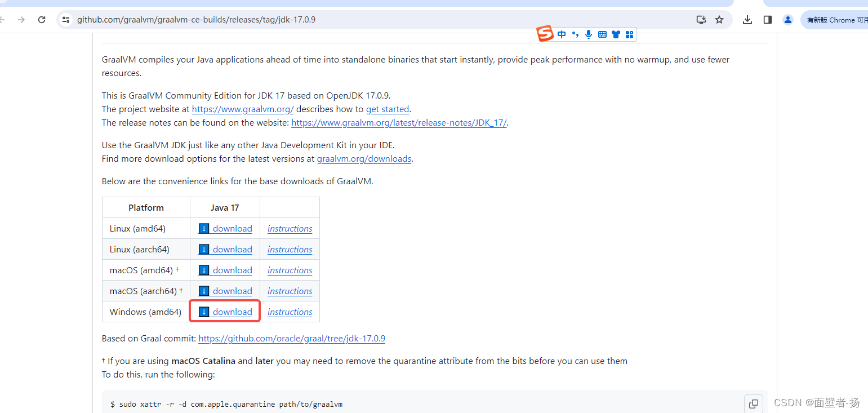Screen dimensions: 868x413
Task: Click download for Linux (aarch64)
Action: coord(225,250)
